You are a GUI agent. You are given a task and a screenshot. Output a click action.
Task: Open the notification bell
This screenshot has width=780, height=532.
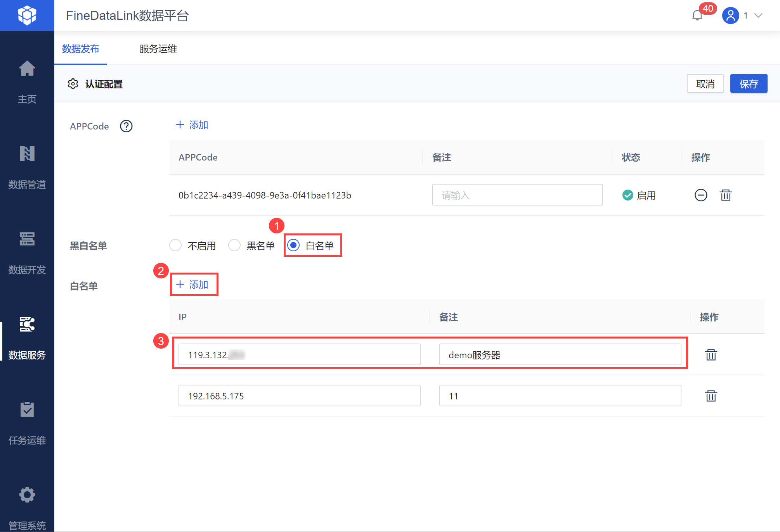click(x=697, y=16)
